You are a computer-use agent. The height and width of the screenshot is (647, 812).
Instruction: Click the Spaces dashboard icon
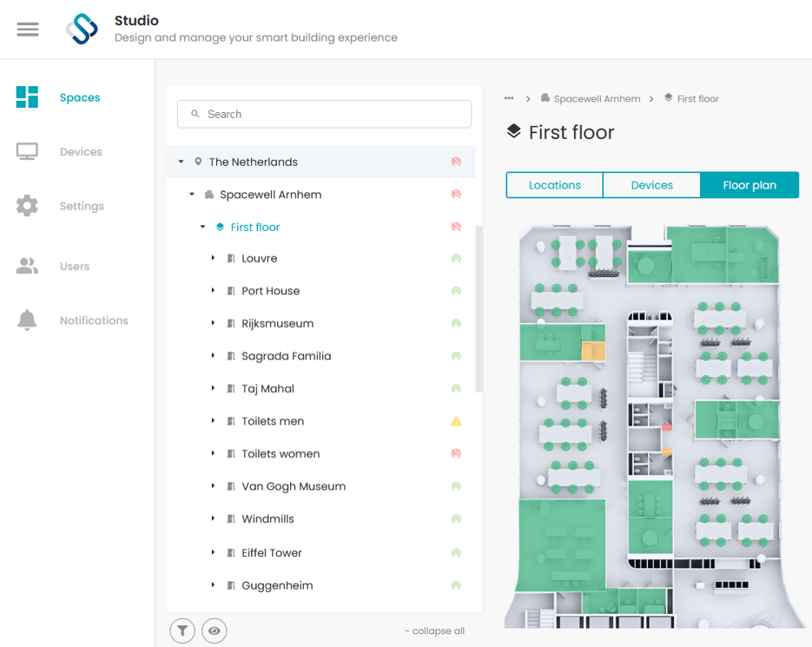(27, 97)
